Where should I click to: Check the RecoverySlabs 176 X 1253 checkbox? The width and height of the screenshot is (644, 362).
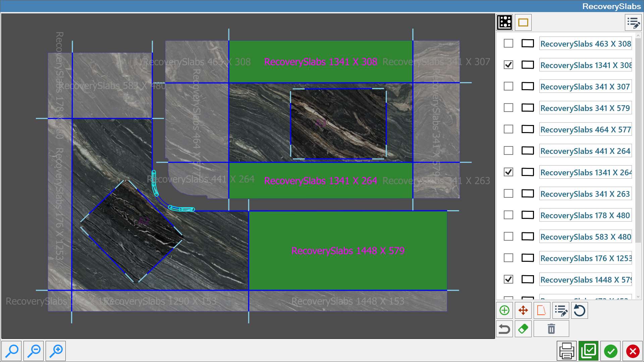pyautogui.click(x=508, y=258)
